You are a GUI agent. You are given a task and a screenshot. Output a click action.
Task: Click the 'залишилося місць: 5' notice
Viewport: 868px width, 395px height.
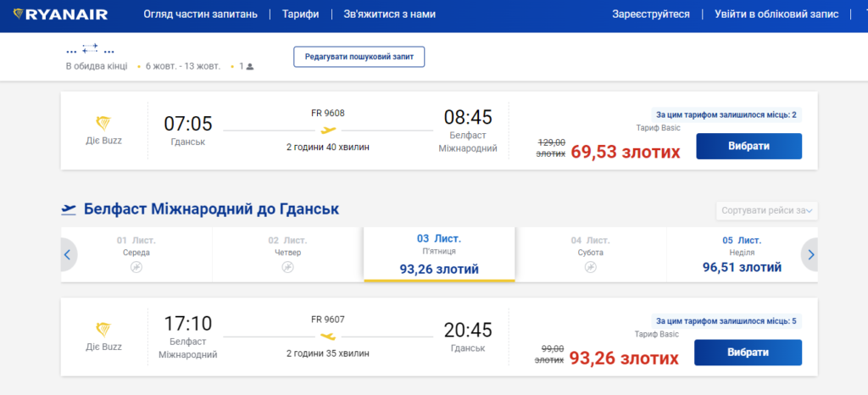(x=726, y=321)
